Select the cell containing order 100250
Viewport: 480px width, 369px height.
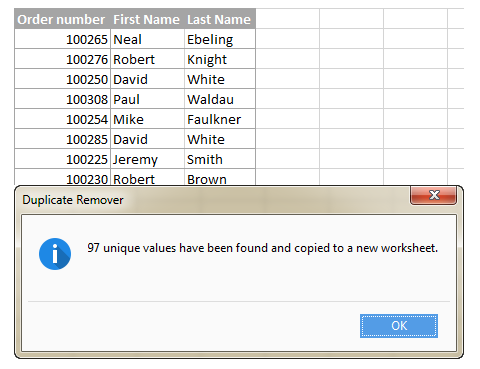point(62,79)
